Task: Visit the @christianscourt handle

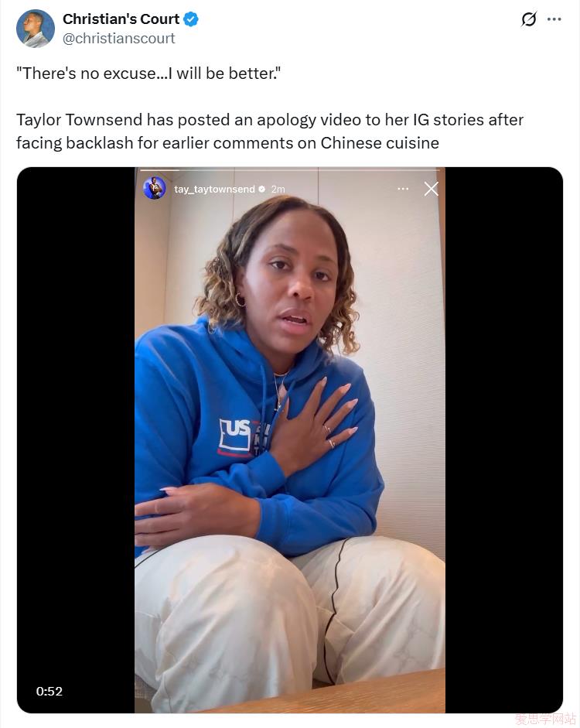Action: tap(119, 39)
